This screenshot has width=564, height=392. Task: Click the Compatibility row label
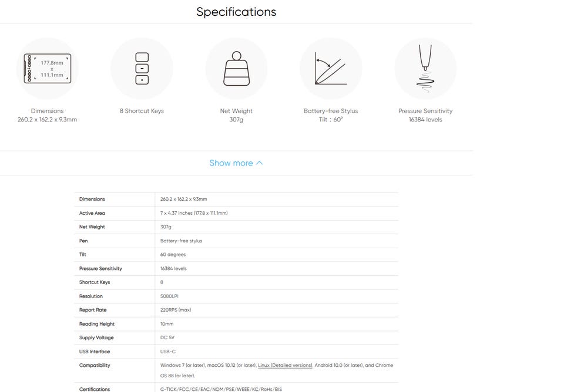(x=95, y=365)
